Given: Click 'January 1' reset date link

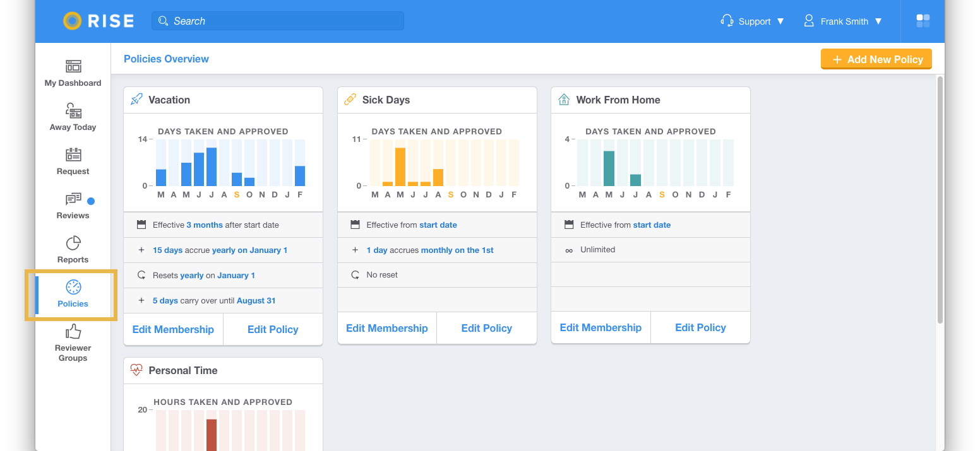Looking at the screenshot, I should click(x=236, y=275).
